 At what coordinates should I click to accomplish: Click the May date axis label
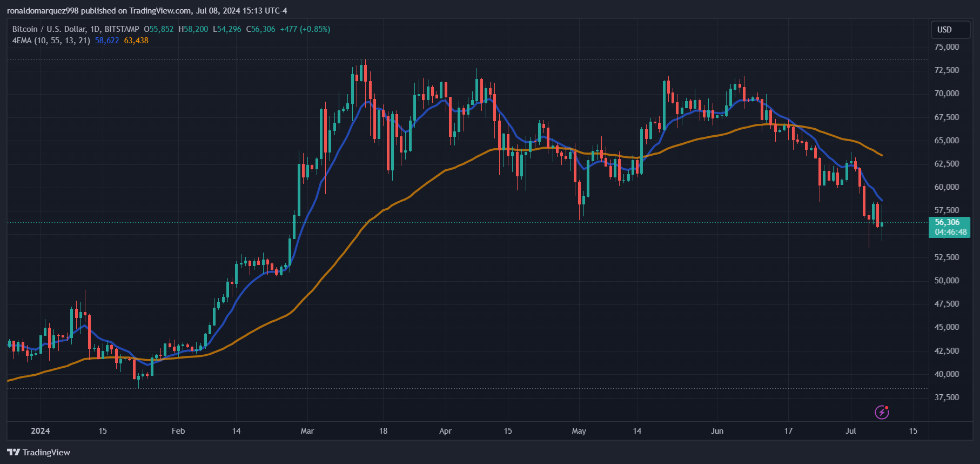579,431
